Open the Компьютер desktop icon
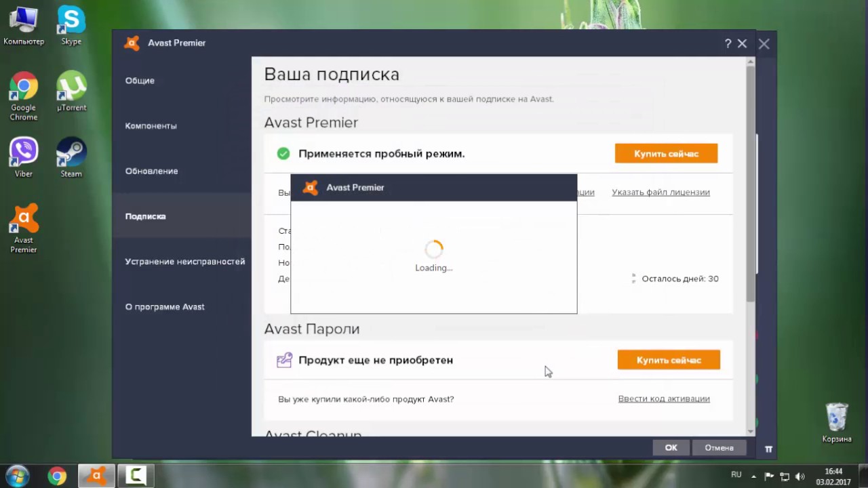The width and height of the screenshot is (868, 488). pos(24,26)
